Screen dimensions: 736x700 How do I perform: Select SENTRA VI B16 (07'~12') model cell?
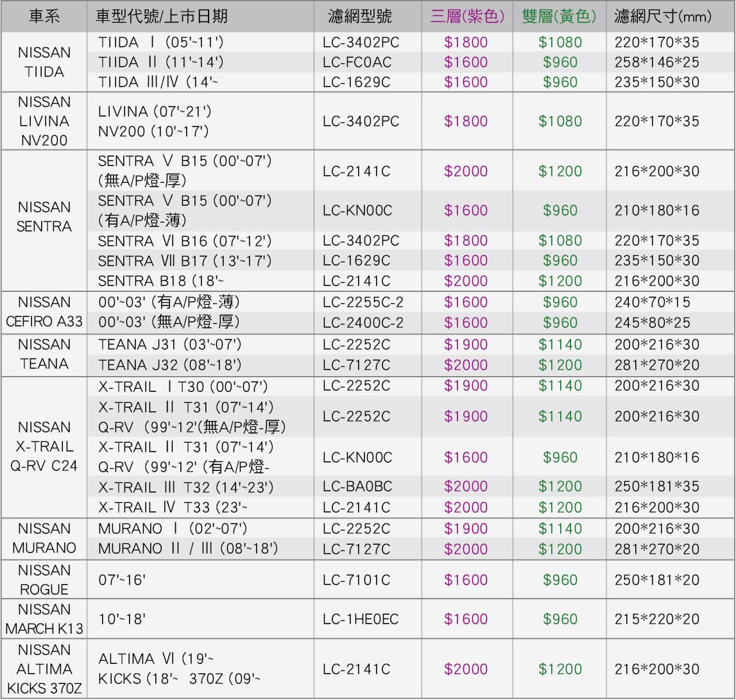tap(200, 241)
